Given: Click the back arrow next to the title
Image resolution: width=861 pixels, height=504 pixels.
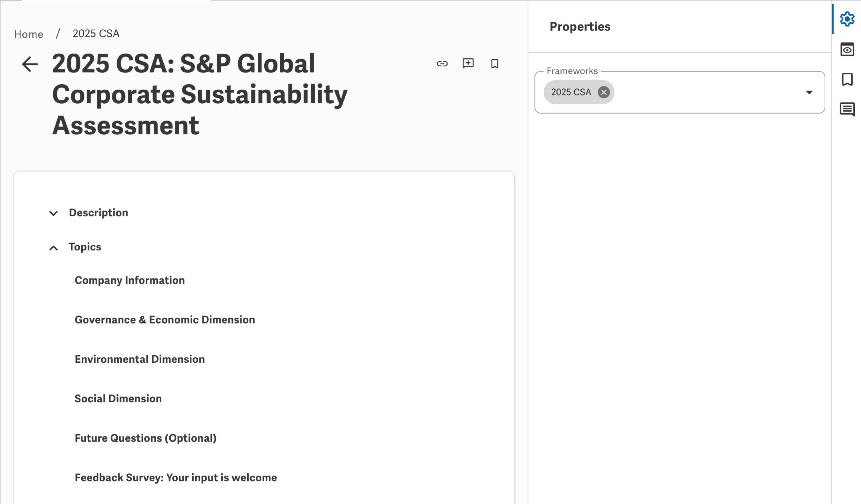Looking at the screenshot, I should pyautogui.click(x=30, y=64).
